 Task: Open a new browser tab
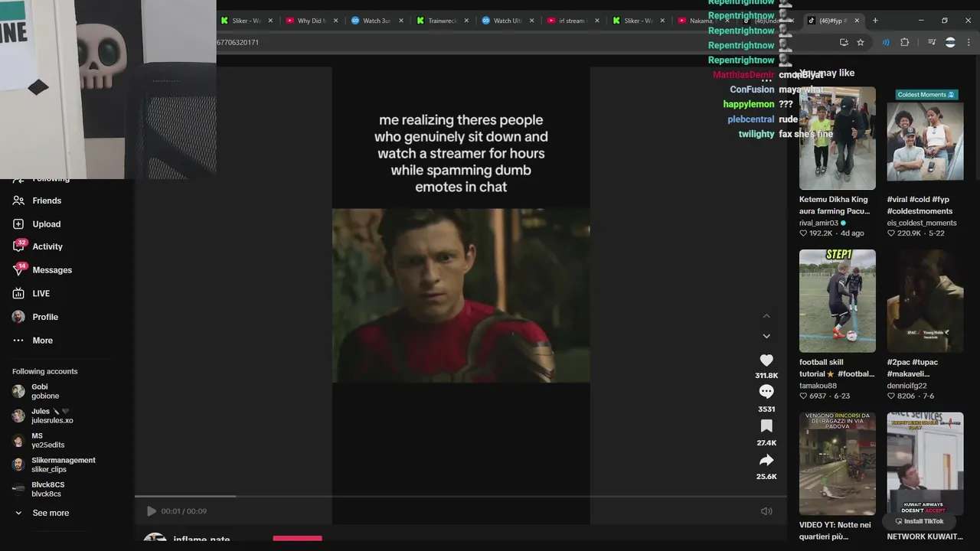875,21
